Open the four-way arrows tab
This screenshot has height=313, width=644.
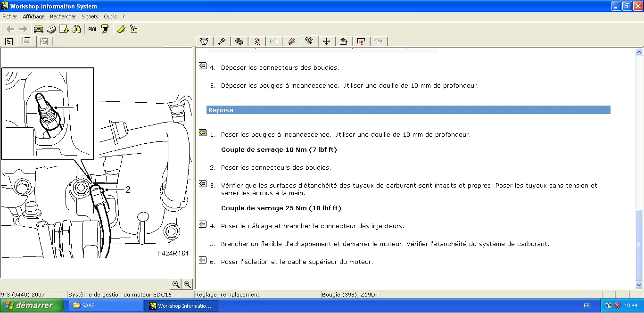tap(326, 41)
